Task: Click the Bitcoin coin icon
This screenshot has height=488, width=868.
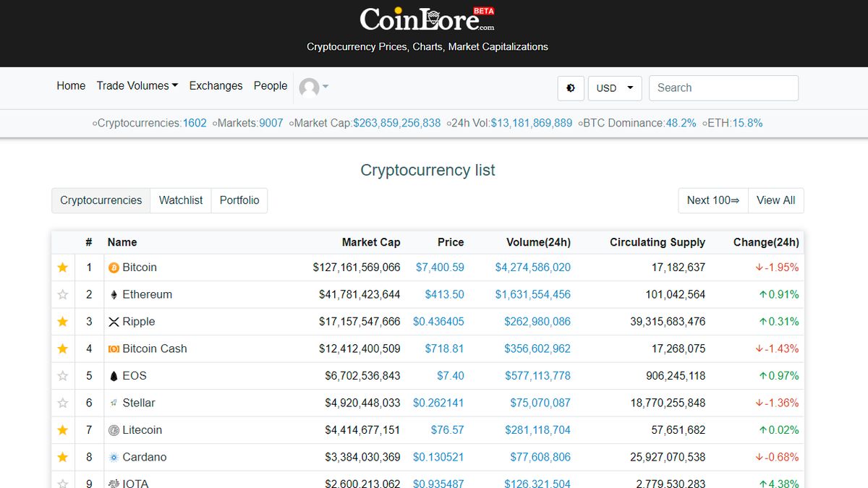Action: point(113,267)
